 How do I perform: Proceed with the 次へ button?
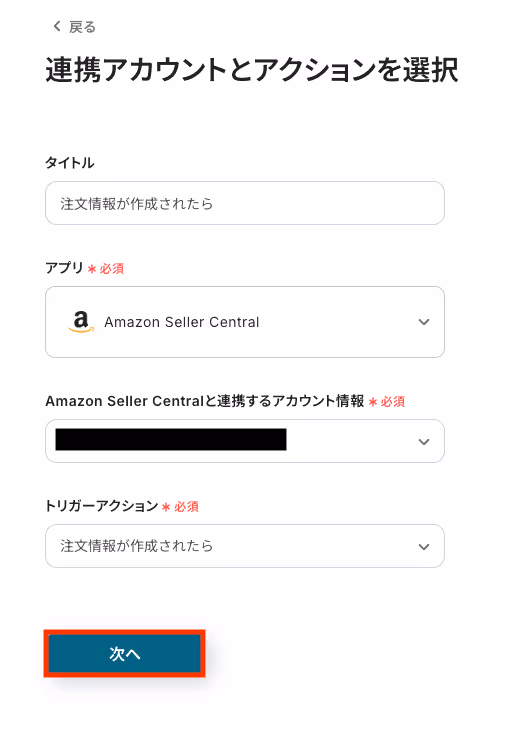click(x=124, y=653)
